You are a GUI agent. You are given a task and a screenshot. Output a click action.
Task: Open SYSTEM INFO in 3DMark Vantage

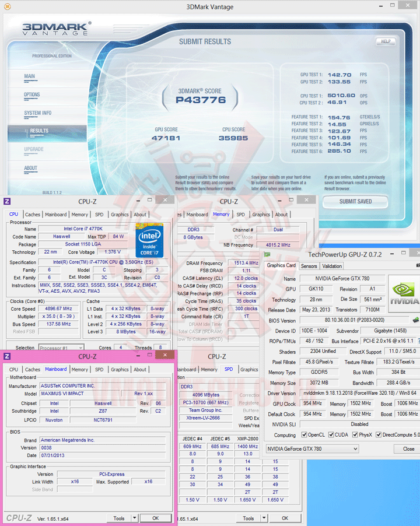(x=37, y=113)
